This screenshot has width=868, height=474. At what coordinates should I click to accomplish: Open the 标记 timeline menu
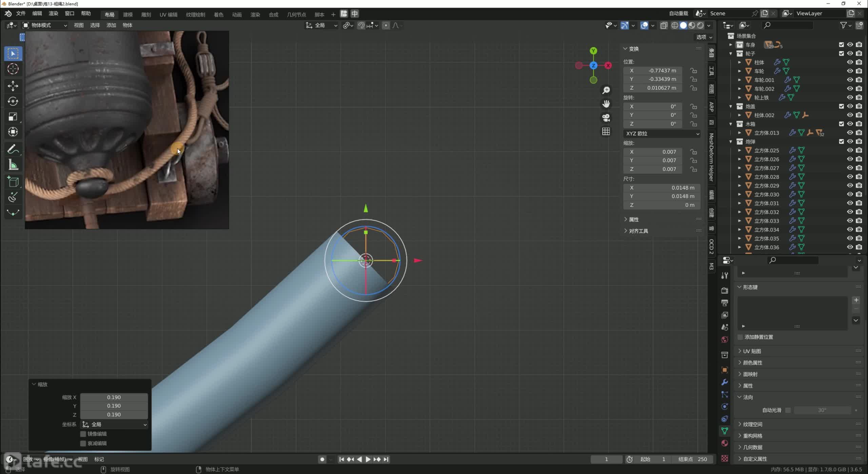[99, 459]
